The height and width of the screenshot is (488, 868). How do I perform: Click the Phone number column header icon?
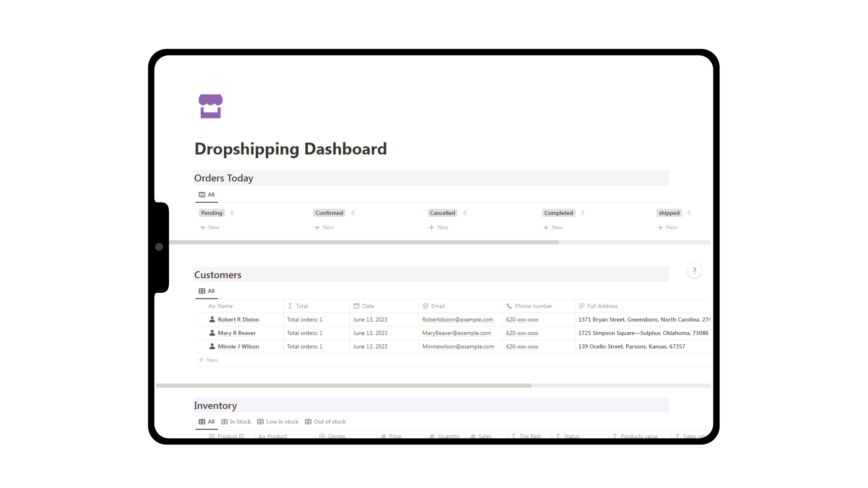[x=509, y=306]
